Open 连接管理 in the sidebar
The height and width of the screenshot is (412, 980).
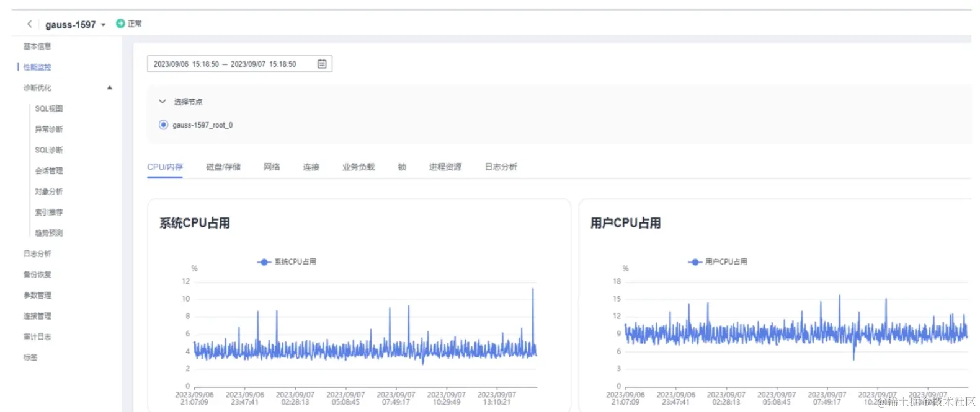click(x=37, y=316)
